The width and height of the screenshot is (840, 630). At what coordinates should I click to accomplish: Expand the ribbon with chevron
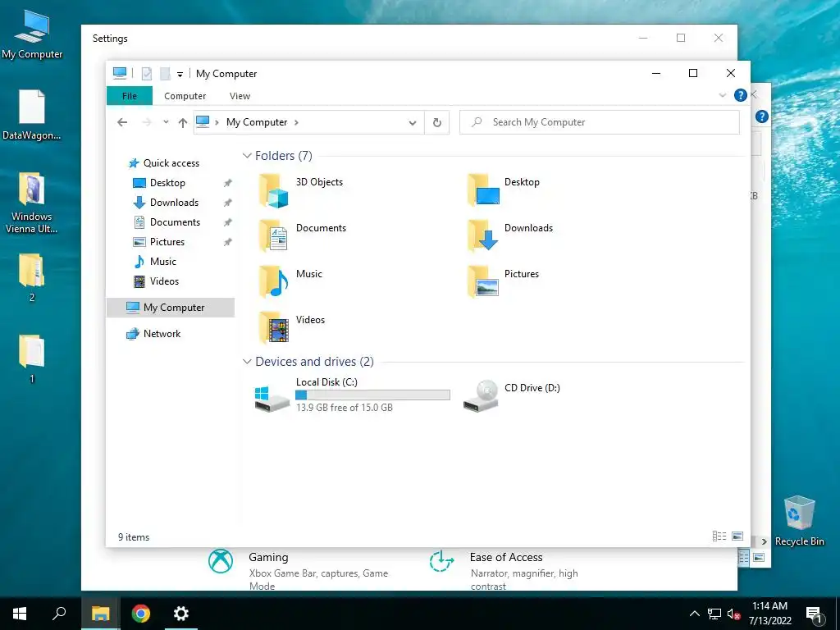[722, 95]
